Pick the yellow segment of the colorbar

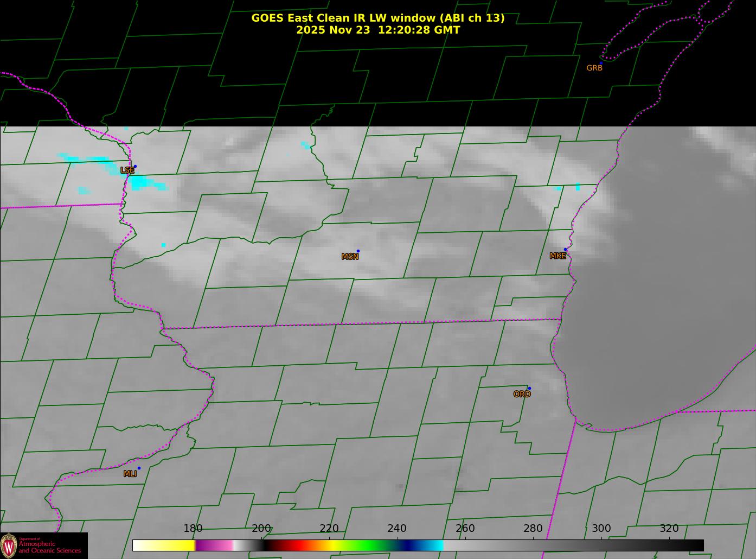(x=174, y=545)
